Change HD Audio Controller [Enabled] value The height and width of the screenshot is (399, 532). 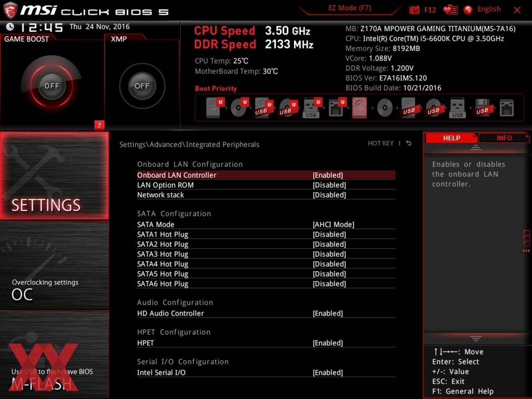pyautogui.click(x=327, y=313)
